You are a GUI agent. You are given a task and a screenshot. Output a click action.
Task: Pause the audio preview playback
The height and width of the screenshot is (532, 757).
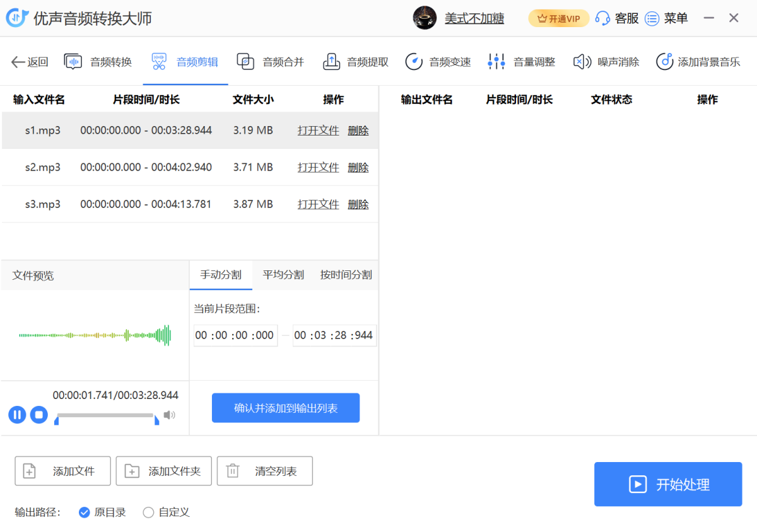[17, 415]
